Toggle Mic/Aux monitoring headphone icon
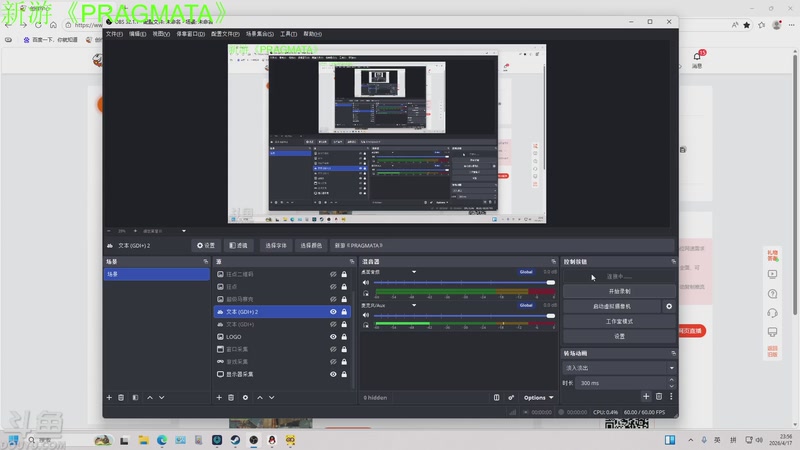This screenshot has width=800, height=450. pos(366,325)
